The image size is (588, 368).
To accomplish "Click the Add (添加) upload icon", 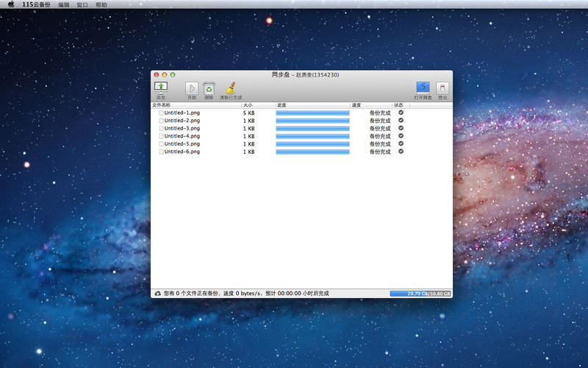I will (160, 88).
